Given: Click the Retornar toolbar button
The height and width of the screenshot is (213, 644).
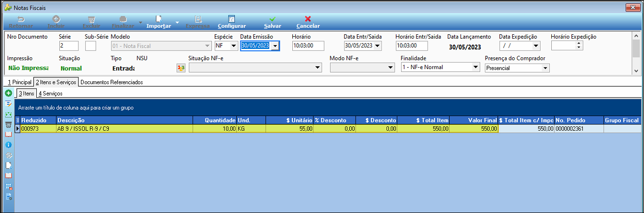Looking at the screenshot, I should click(21, 22).
